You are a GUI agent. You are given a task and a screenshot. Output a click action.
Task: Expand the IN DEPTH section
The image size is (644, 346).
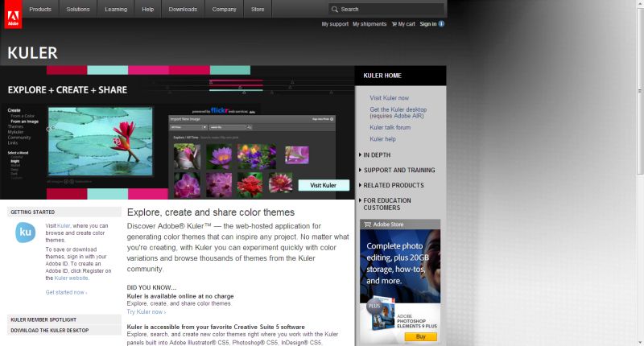374,154
